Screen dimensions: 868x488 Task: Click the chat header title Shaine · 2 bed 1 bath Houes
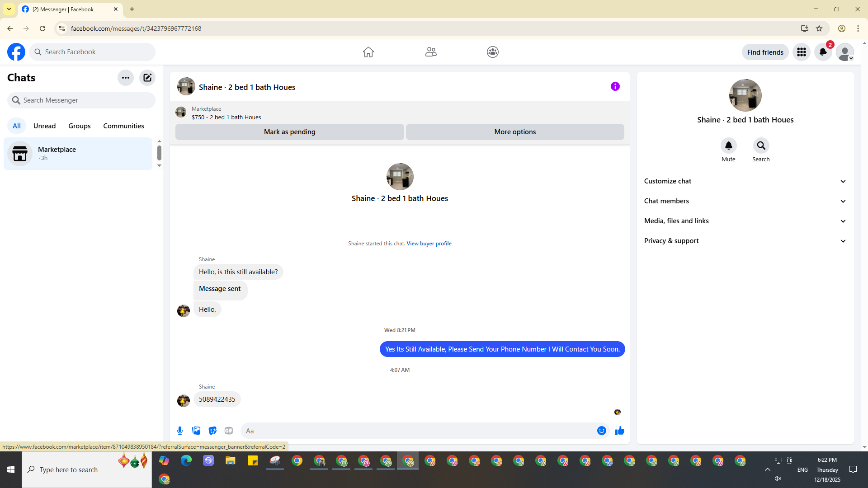click(247, 87)
